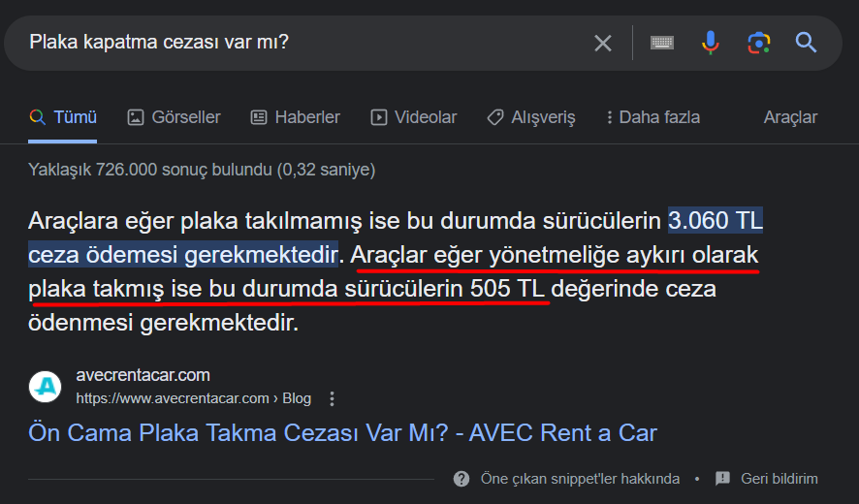Click the feedback flag icon

pyautogui.click(x=722, y=479)
